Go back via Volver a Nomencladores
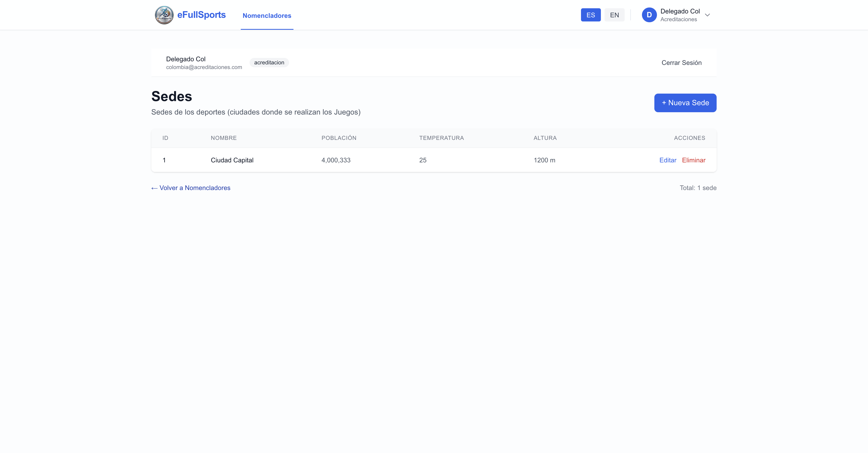868x453 pixels. point(191,188)
